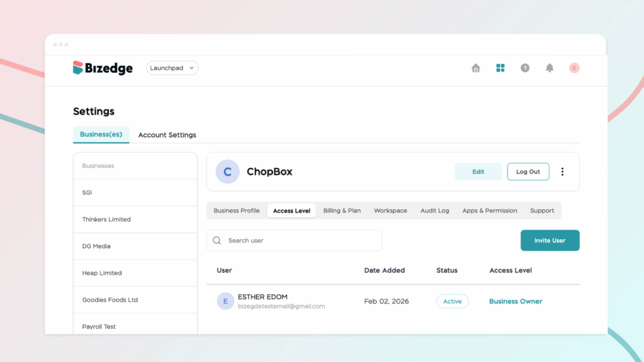Open the apps grid icon
This screenshot has width=644, height=362.
pyautogui.click(x=500, y=68)
